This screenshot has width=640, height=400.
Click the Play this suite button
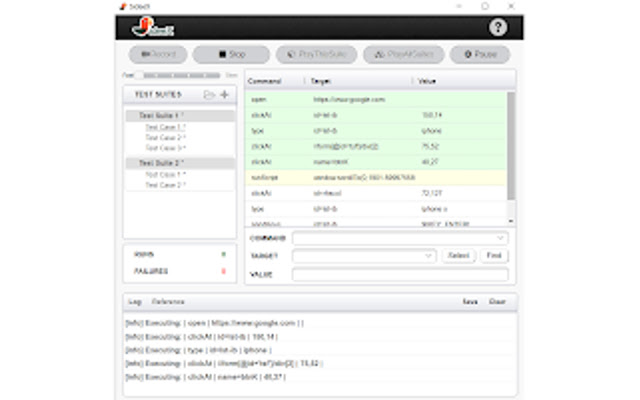[x=316, y=54]
